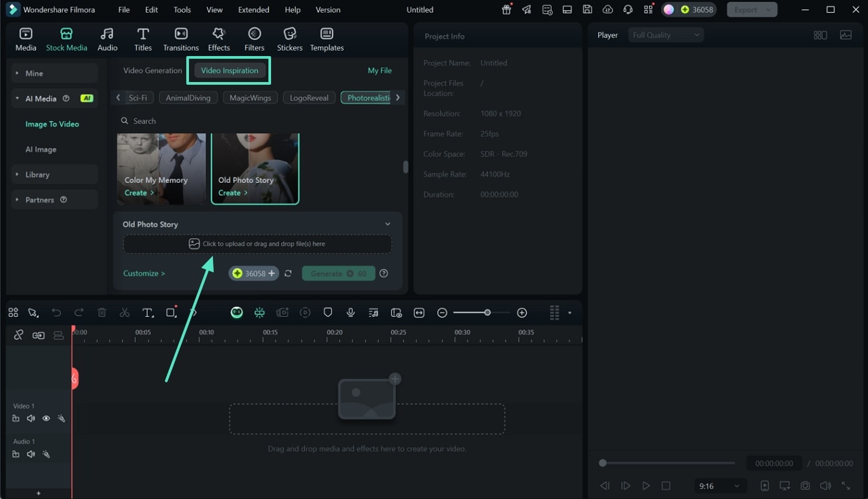This screenshot has width=868, height=499.
Task: Click the Generate button
Action: pyautogui.click(x=339, y=274)
